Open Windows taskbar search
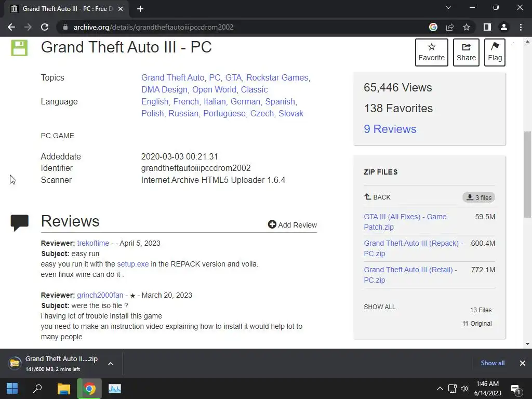Viewport: 532px width, 399px height. coord(37,389)
